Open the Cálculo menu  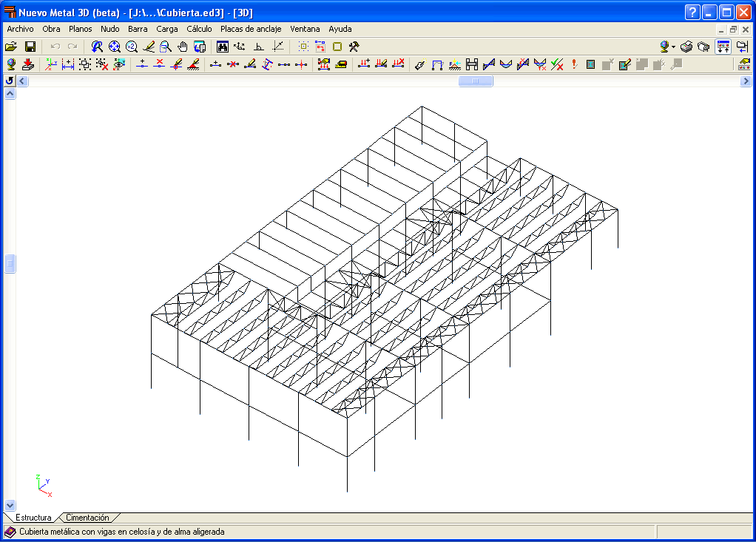199,29
